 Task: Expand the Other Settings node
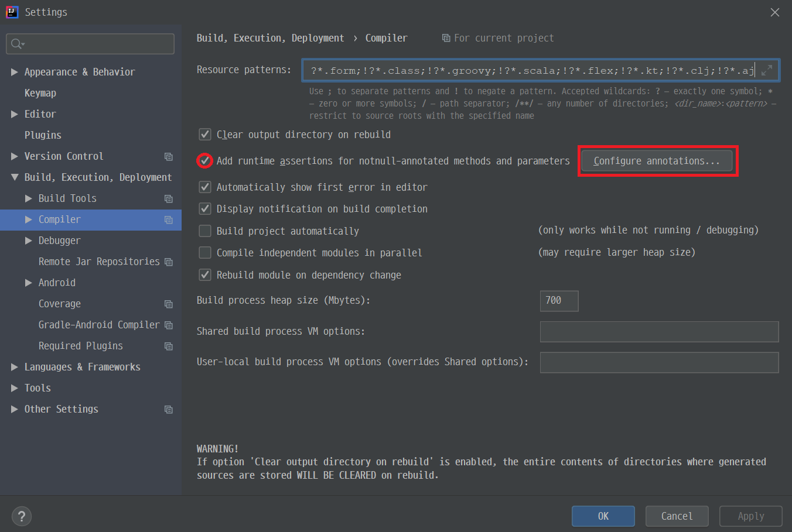15,409
